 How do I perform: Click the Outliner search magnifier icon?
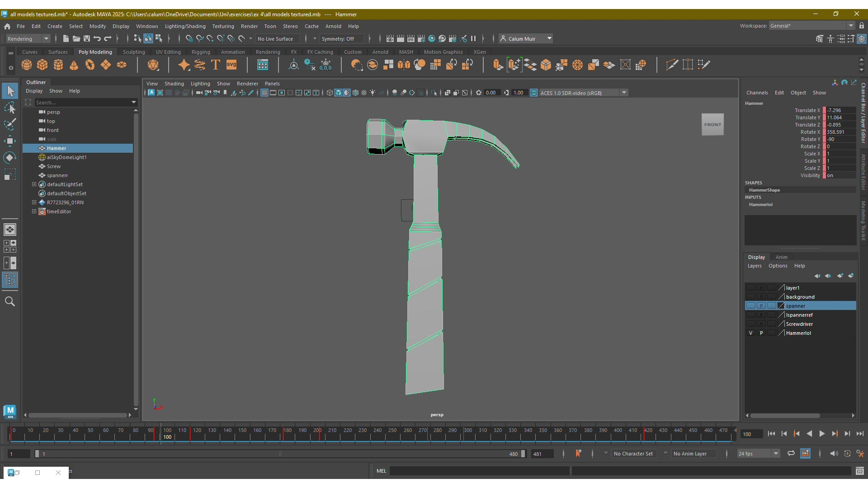pyautogui.click(x=10, y=301)
